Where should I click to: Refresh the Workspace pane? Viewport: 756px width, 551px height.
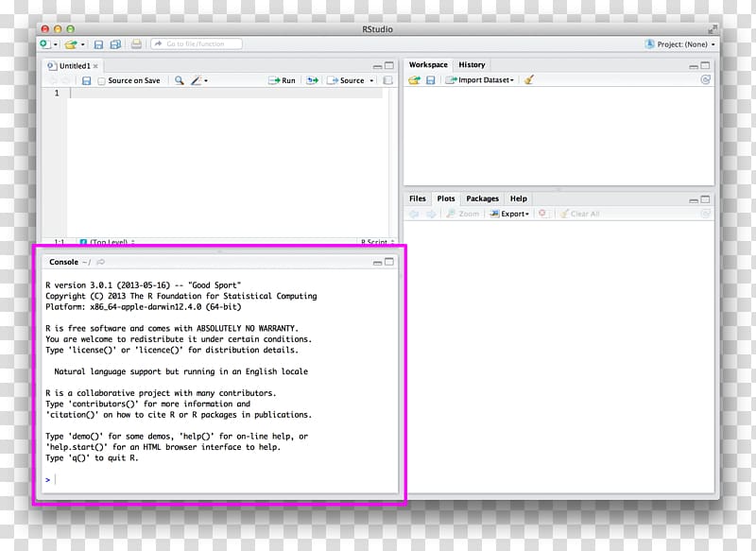(x=705, y=80)
